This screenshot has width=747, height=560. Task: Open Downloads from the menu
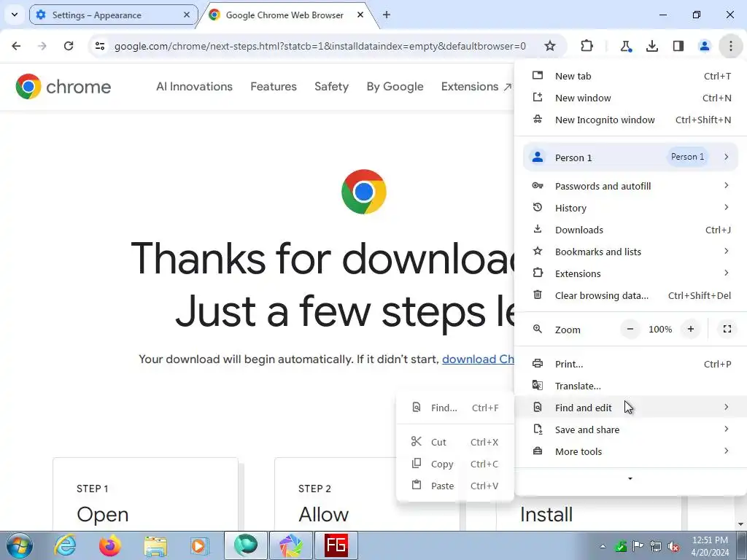pos(631,230)
